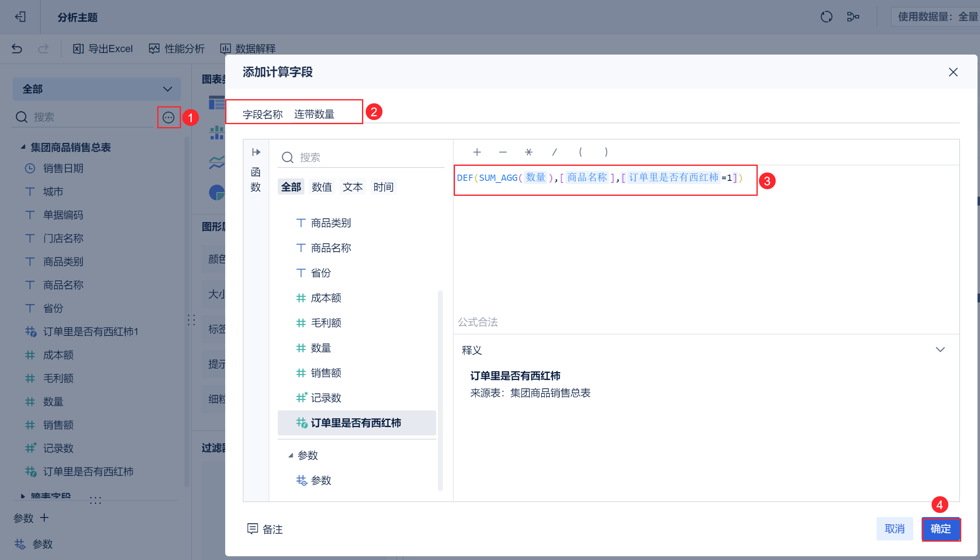Click the undo arrow icon

(x=17, y=49)
